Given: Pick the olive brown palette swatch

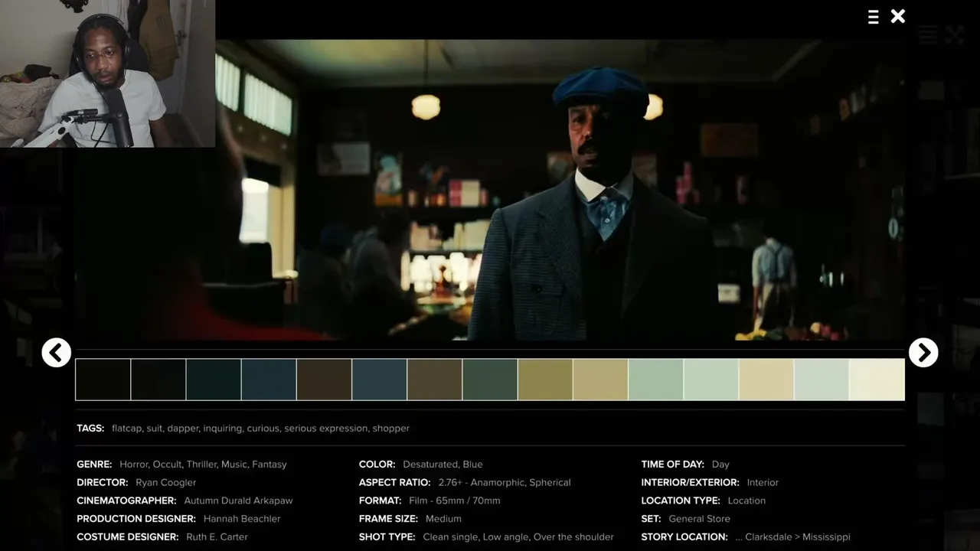Looking at the screenshot, I should click(435, 380).
